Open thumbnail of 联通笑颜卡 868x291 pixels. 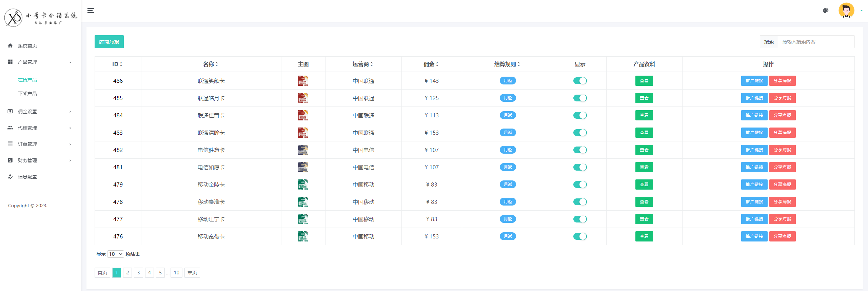click(x=303, y=81)
